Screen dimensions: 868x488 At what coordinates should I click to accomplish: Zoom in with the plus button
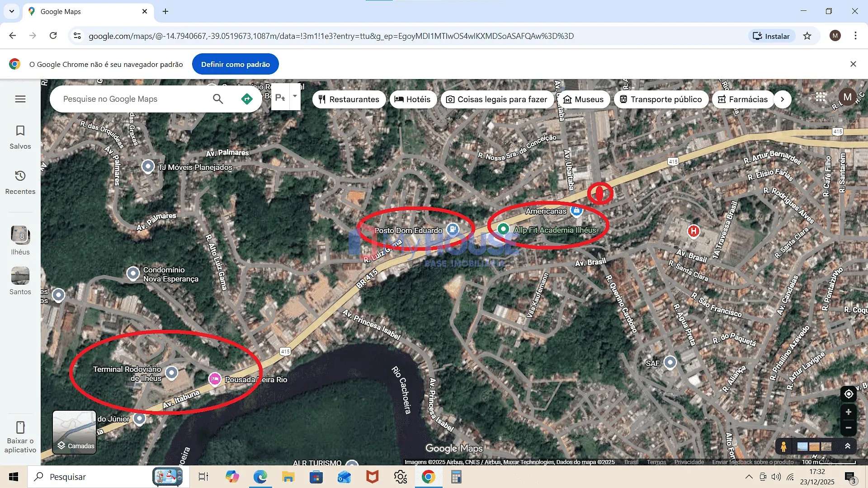pos(849,412)
